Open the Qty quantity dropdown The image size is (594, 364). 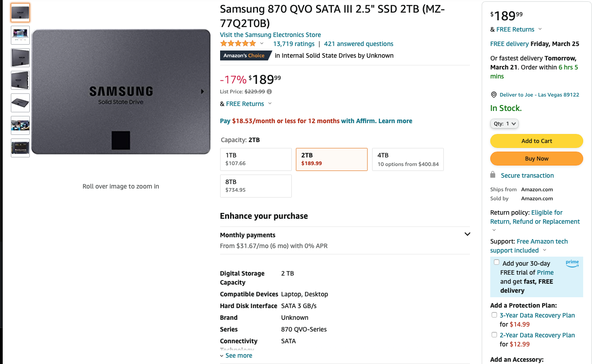[504, 124]
